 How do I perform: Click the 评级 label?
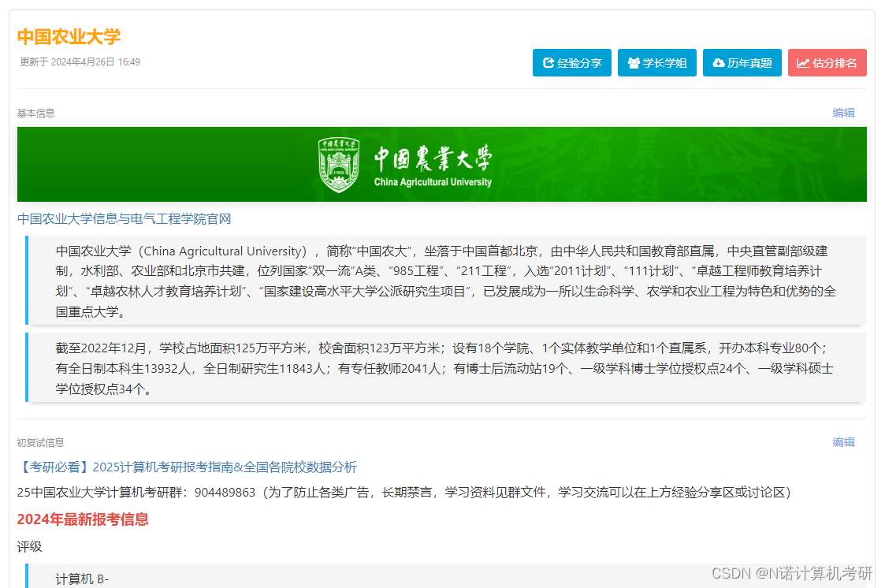(x=29, y=547)
